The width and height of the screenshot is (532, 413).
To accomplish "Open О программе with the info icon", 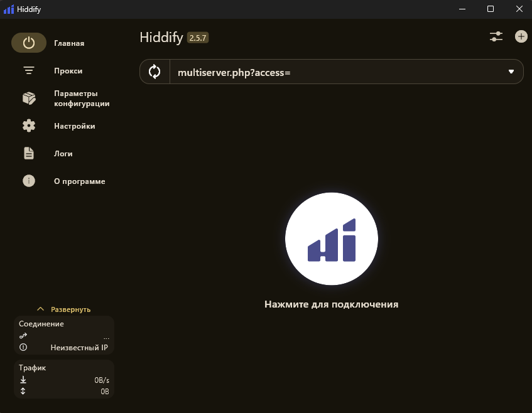I will (x=29, y=181).
